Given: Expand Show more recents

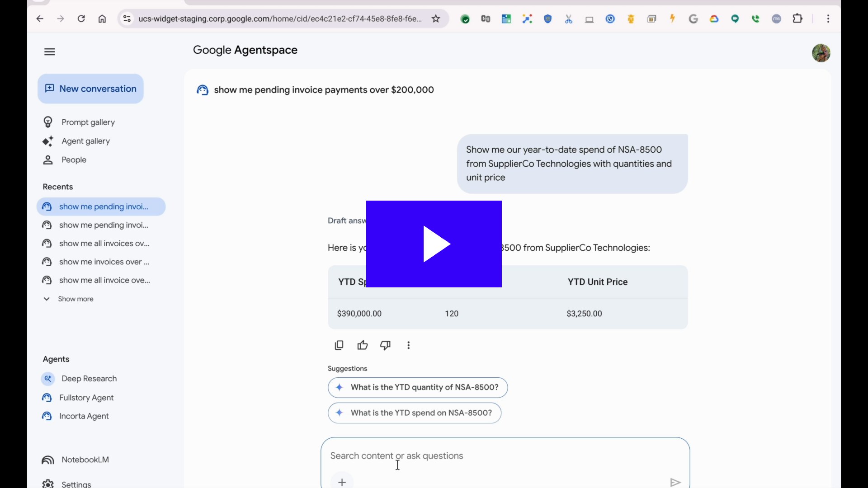Looking at the screenshot, I should (x=68, y=299).
